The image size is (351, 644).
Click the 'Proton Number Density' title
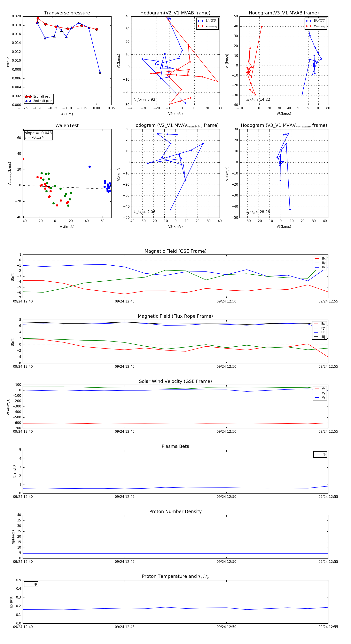(175, 511)
